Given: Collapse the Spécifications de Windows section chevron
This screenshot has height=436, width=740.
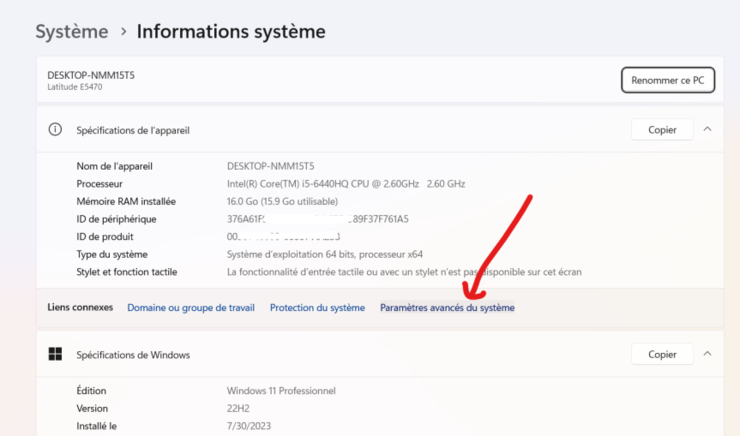Looking at the screenshot, I should click(707, 354).
